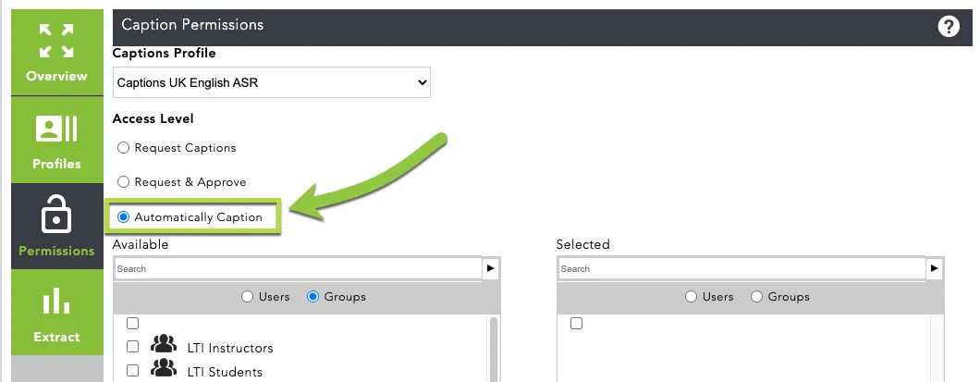The height and width of the screenshot is (382, 980).
Task: Check the LTI Instructors checkbox
Action: [132, 346]
